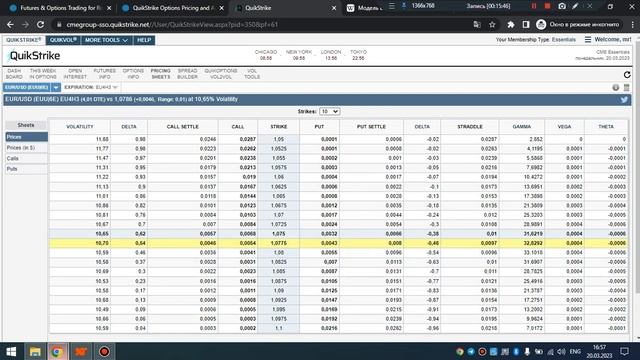Click the 1,05 strike cell
640x360 pixels.
pos(279,139)
